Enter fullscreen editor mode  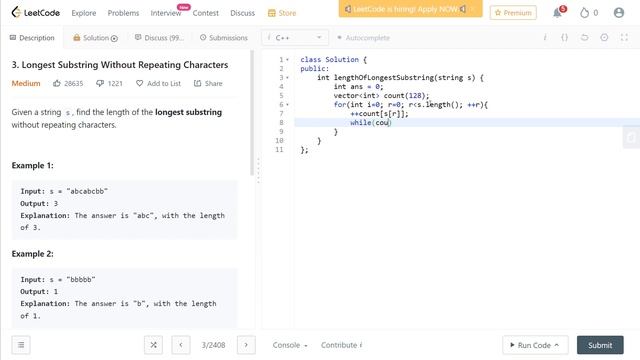coord(624,38)
